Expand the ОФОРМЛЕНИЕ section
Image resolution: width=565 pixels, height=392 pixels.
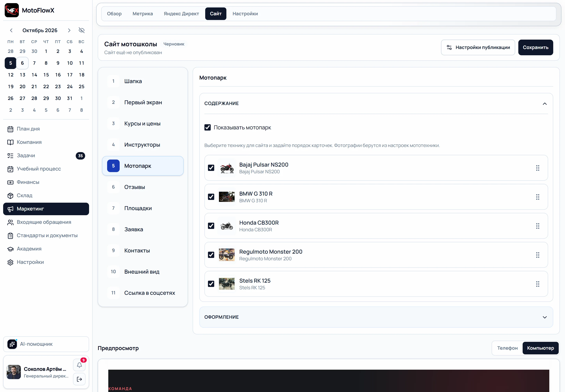(x=376, y=317)
